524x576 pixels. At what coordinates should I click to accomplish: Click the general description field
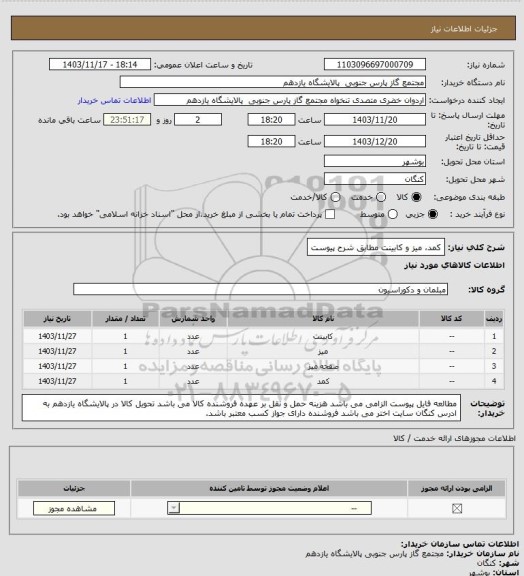(376, 248)
